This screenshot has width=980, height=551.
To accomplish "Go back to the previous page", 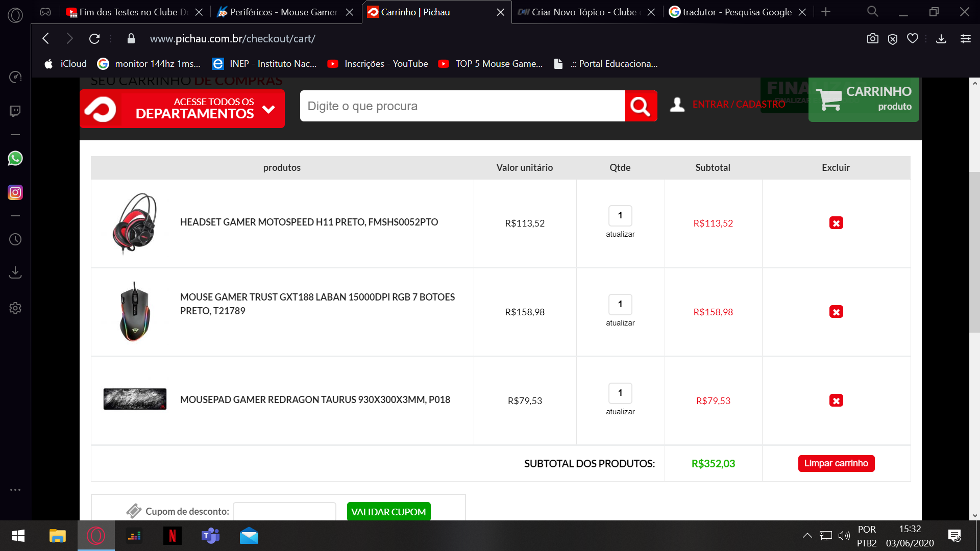I will coord(46,38).
